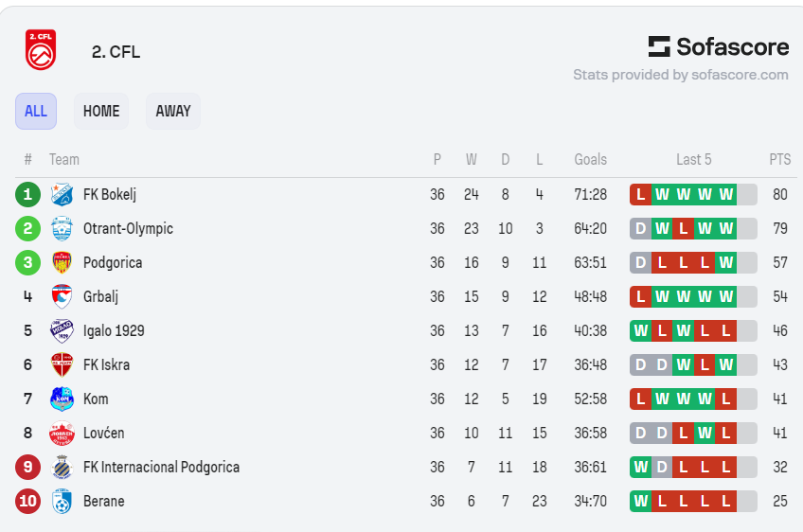Click the Goals column header
This screenshot has height=532, width=803.
click(x=591, y=159)
